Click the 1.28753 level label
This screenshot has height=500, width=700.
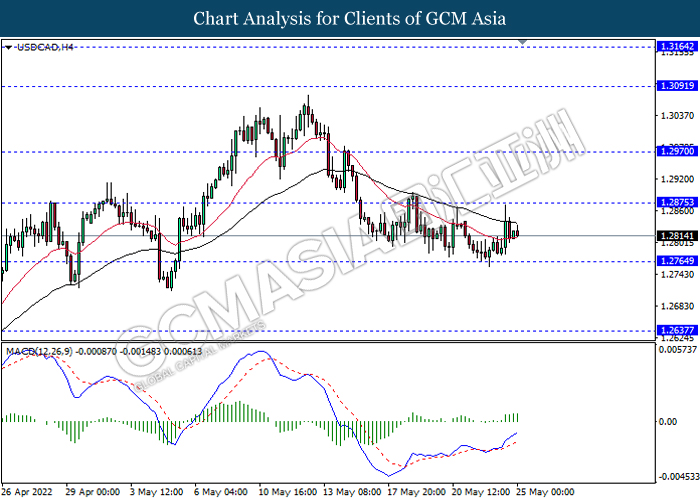[677, 202]
